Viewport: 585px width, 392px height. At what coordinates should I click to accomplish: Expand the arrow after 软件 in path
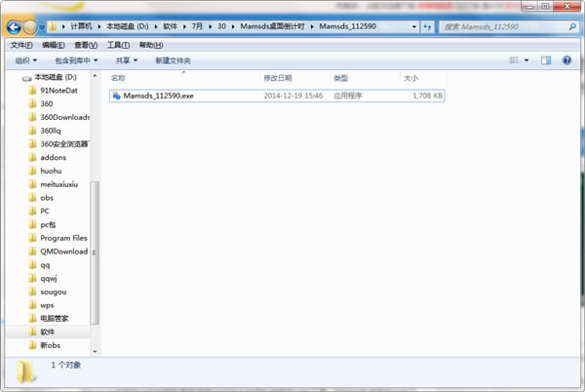click(184, 26)
